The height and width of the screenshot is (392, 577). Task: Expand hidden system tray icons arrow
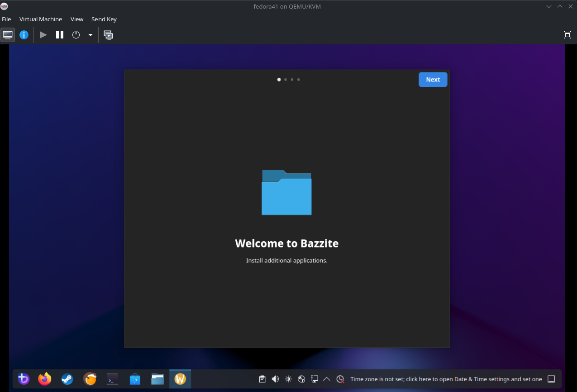[327, 379]
